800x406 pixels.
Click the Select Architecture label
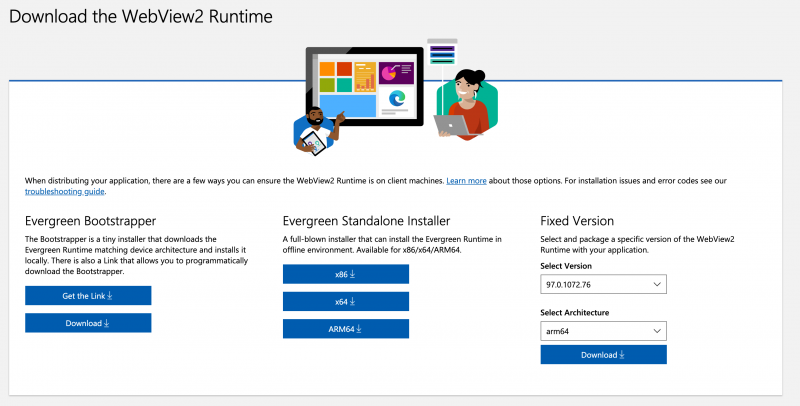click(x=574, y=312)
